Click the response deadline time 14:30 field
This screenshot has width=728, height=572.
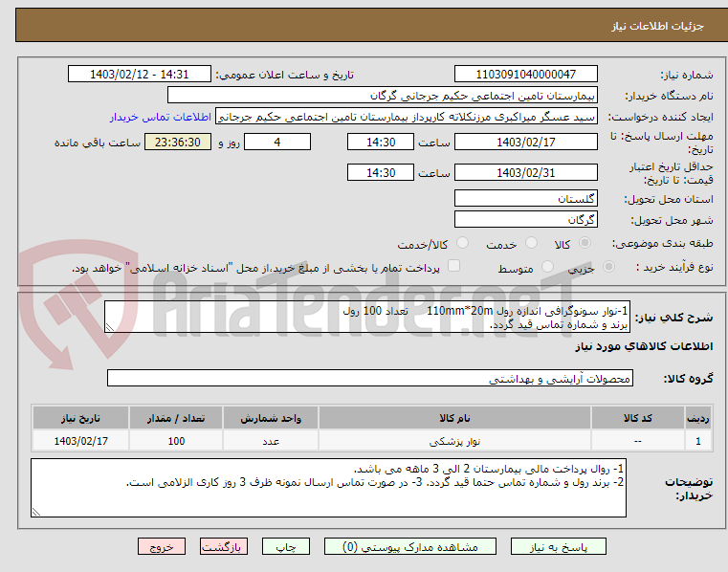click(x=380, y=143)
